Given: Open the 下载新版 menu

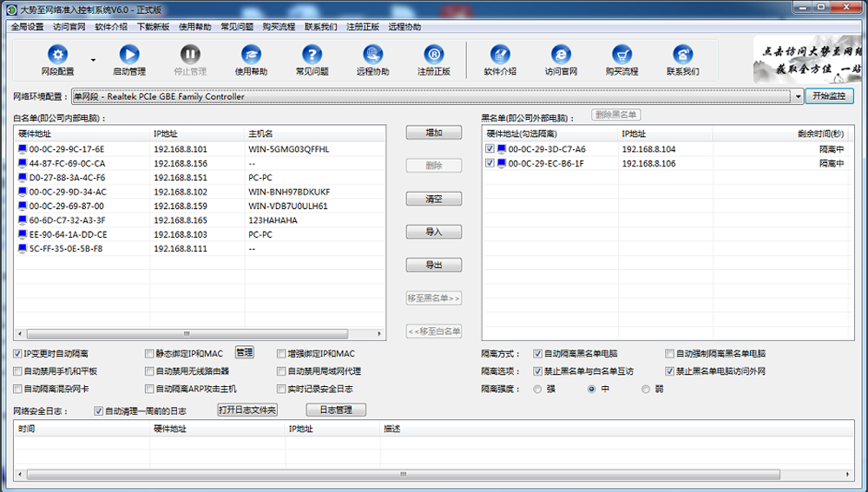Looking at the screenshot, I should coord(153,27).
